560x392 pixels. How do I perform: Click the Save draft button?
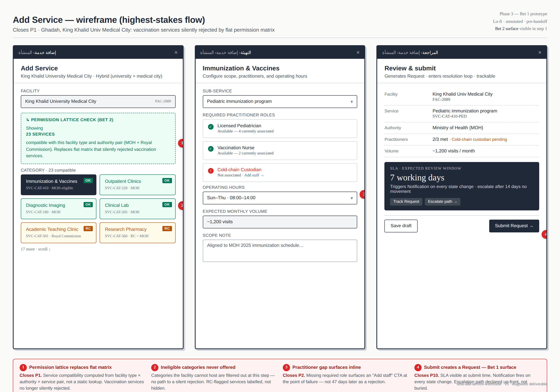pyautogui.click(x=401, y=226)
